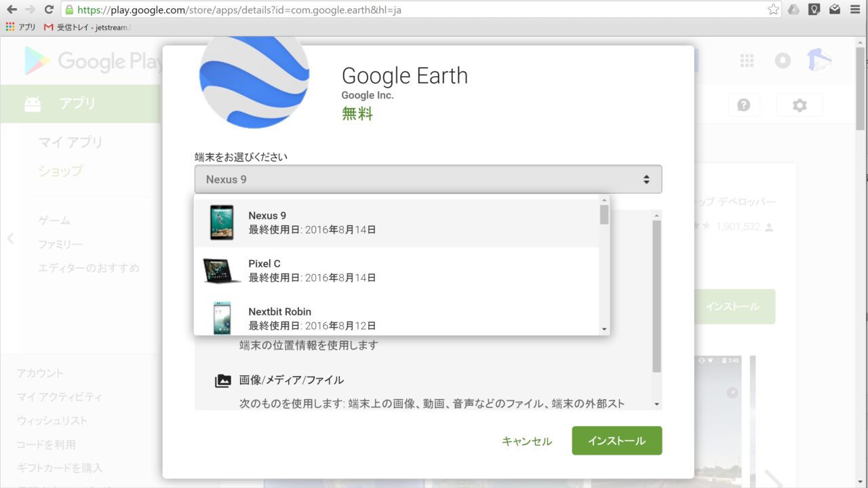Screen dimensions: 868x488
Task: Click the Google Earth app icon
Action: pos(254,80)
